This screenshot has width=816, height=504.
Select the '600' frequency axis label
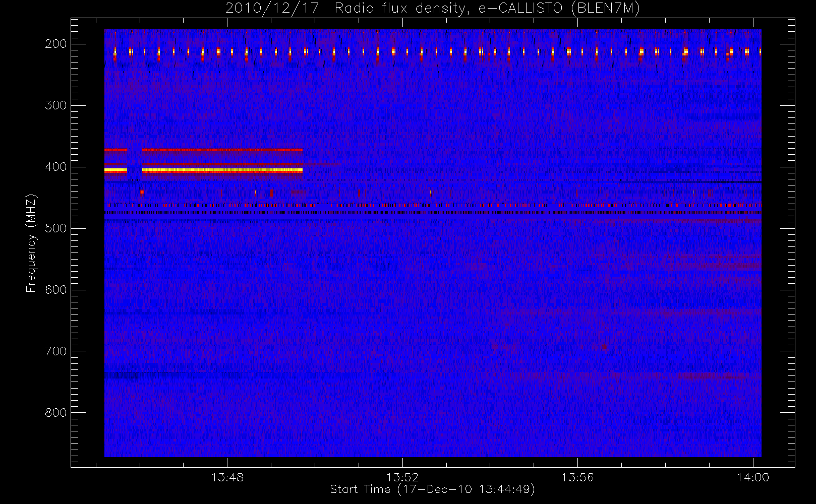tap(55, 290)
